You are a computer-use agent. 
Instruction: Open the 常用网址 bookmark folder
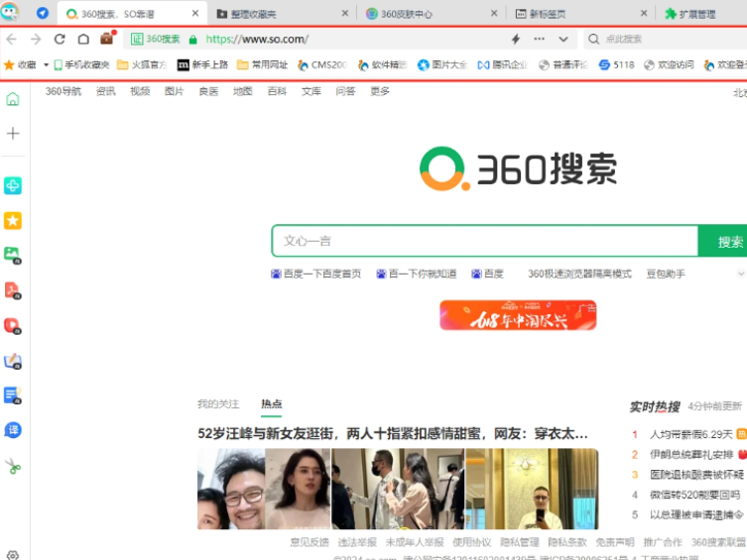263,64
